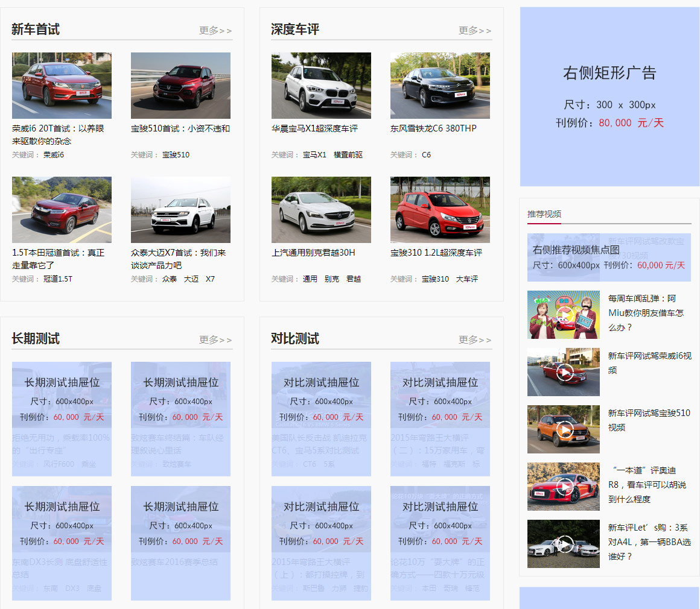
Task: Read article 宝骏510首试：小资不违和
Action: [x=180, y=128]
